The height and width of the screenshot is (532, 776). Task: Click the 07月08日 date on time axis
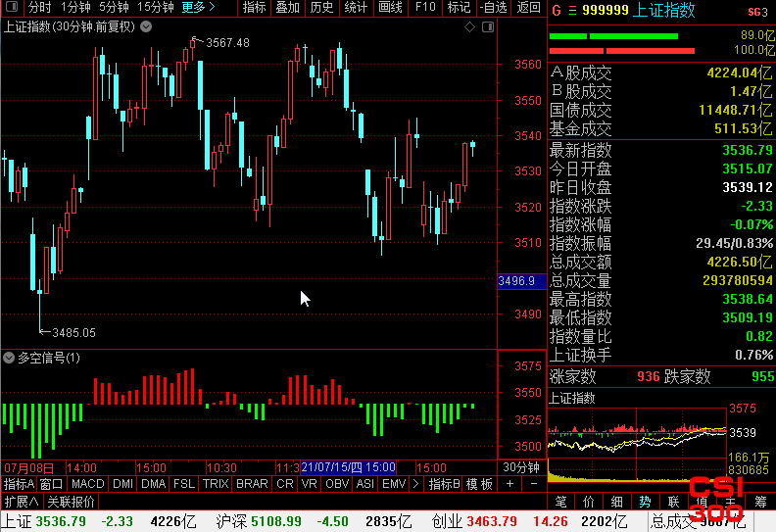coord(28,467)
